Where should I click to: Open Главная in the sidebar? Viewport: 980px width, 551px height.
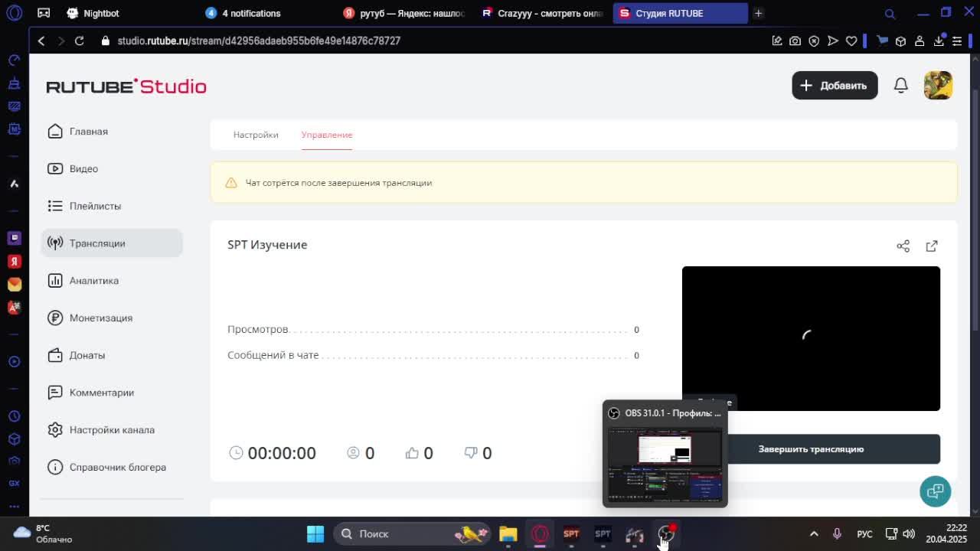pyautogui.click(x=112, y=132)
